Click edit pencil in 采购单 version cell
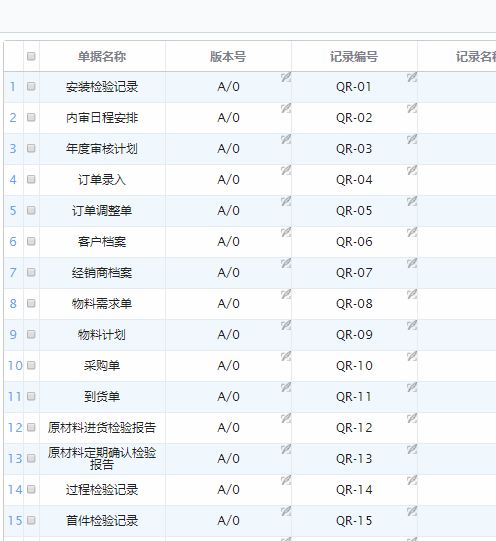 point(286,356)
